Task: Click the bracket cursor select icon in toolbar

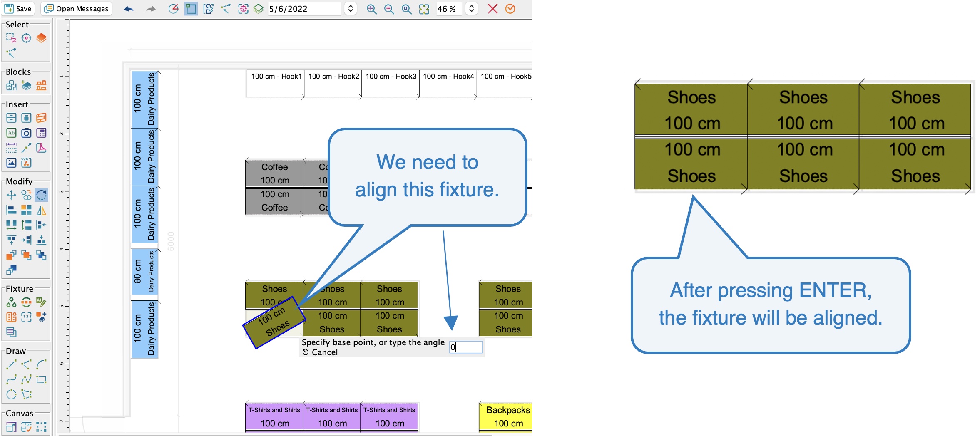Action: tap(208, 9)
